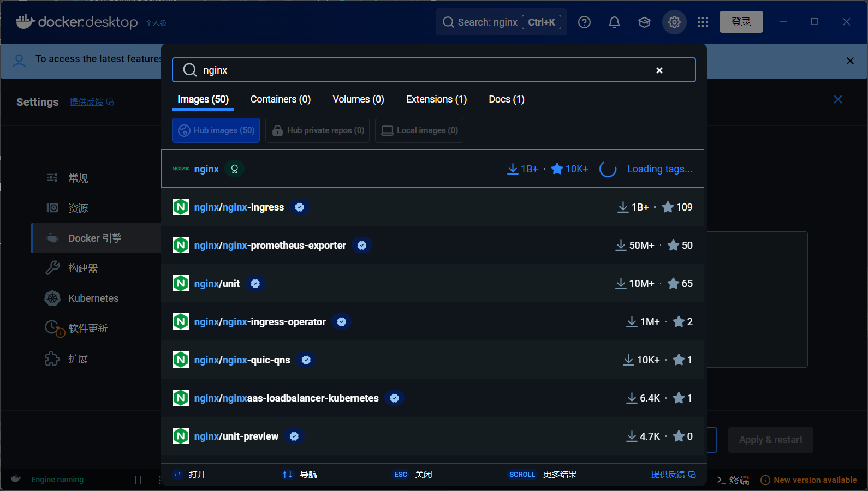Switch to the Containers (0) tab

pyautogui.click(x=281, y=99)
